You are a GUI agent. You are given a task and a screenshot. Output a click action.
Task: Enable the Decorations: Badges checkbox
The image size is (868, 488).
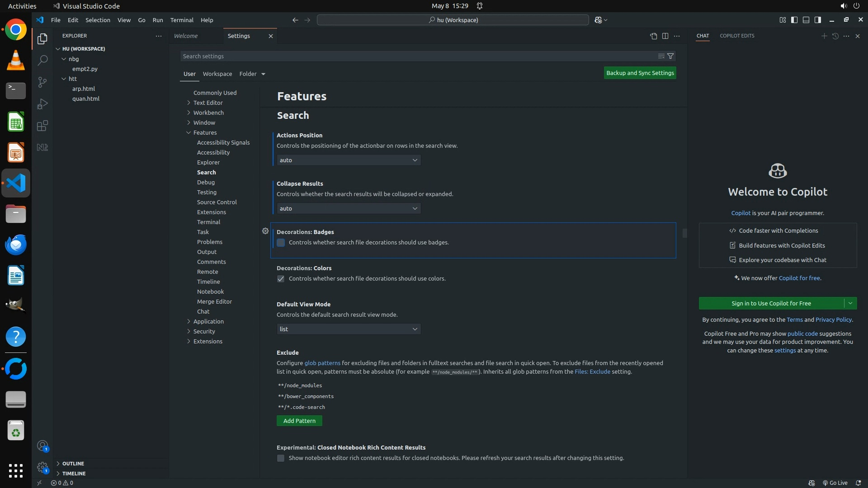281,243
